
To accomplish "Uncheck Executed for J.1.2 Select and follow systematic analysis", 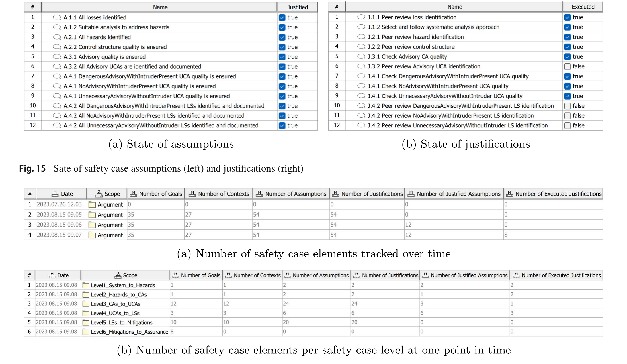I will (x=567, y=27).
